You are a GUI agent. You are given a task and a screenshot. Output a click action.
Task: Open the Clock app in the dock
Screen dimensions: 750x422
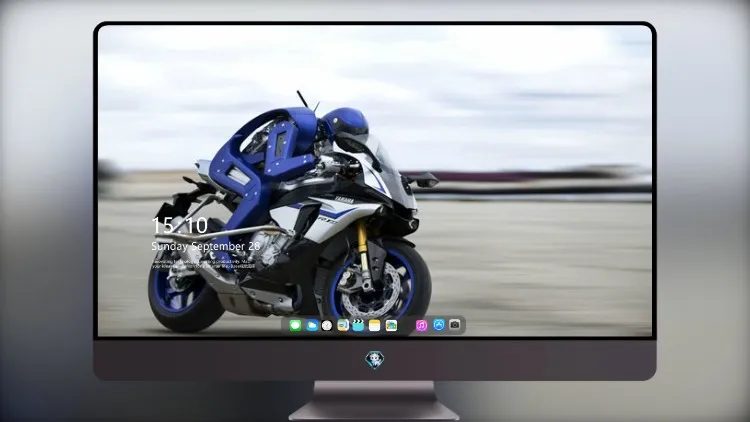point(327,325)
